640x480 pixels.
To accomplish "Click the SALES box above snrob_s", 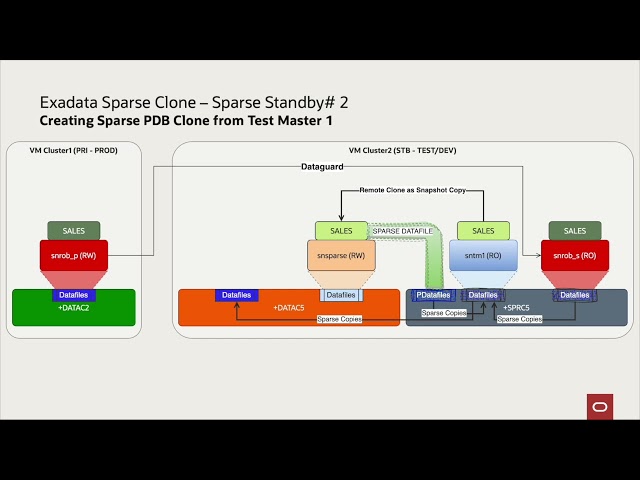I will pyautogui.click(x=575, y=231).
